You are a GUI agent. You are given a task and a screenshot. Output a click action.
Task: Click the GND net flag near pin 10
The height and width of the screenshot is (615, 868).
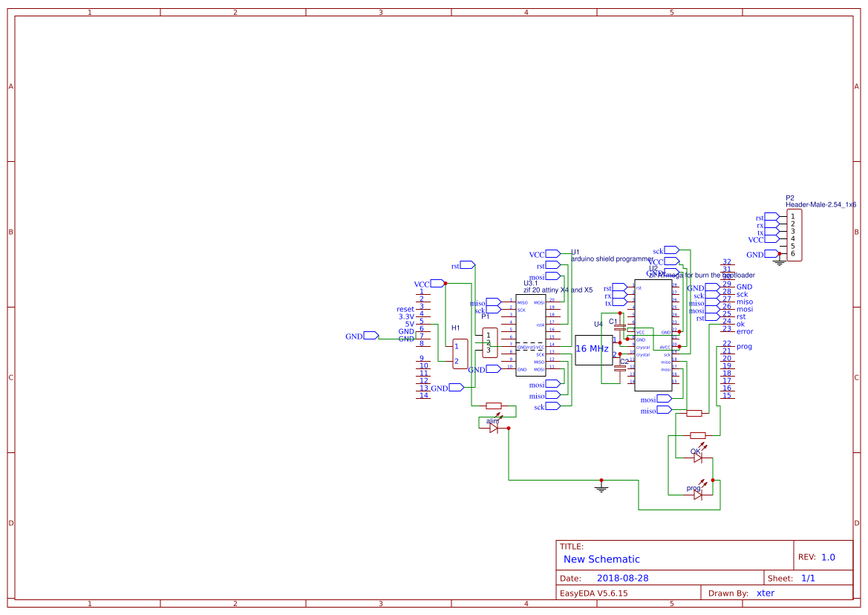pos(493,369)
